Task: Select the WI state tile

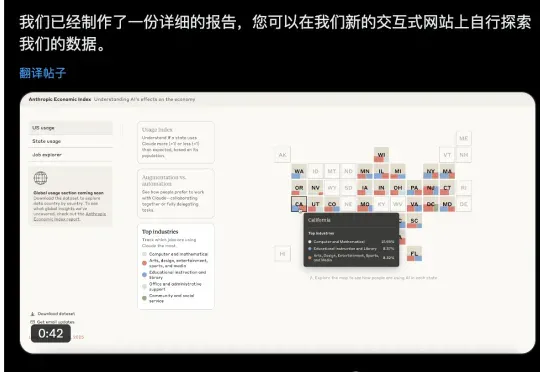Action: 381,155
